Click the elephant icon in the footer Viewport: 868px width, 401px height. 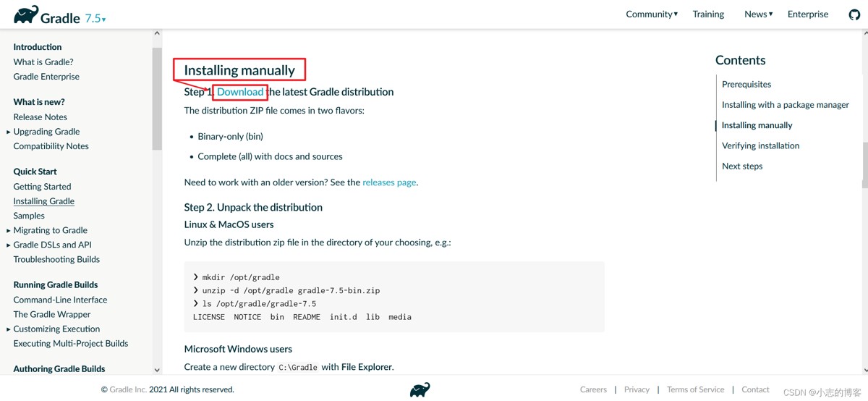[420, 389]
